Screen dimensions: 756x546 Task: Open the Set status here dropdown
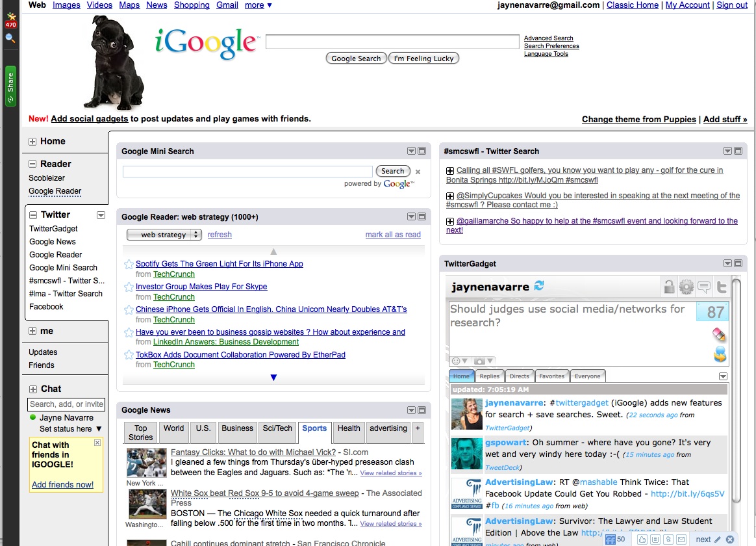click(70, 429)
